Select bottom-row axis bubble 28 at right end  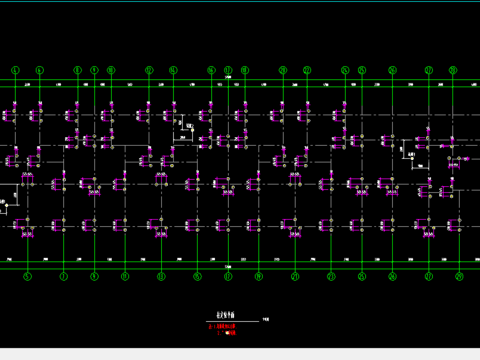(x=460, y=276)
